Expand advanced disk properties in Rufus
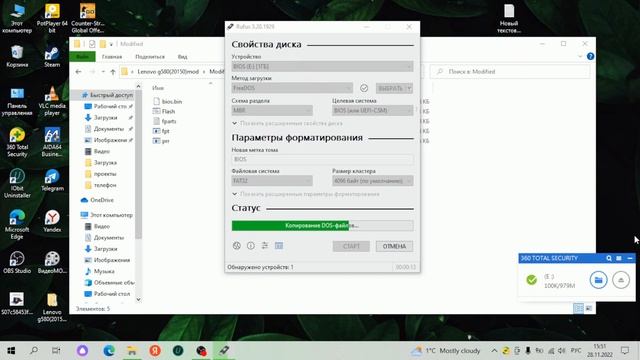This screenshot has height=360, width=640. point(287,123)
